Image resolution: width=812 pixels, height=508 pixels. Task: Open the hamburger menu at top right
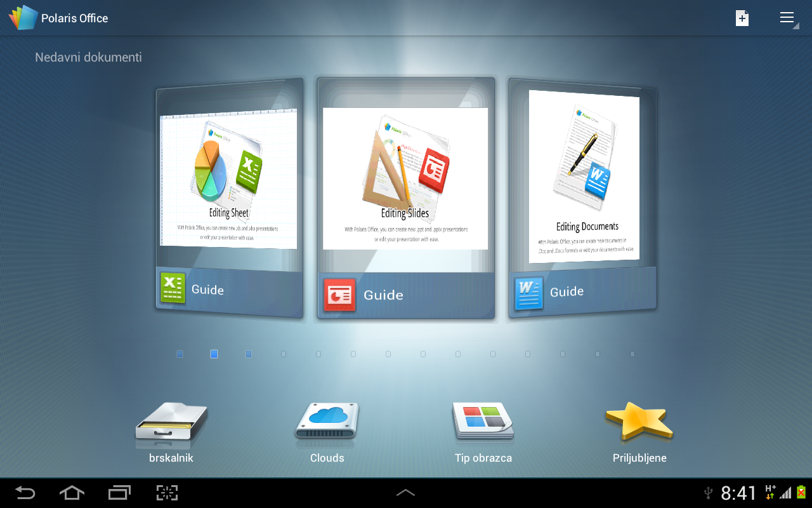pyautogui.click(x=787, y=18)
